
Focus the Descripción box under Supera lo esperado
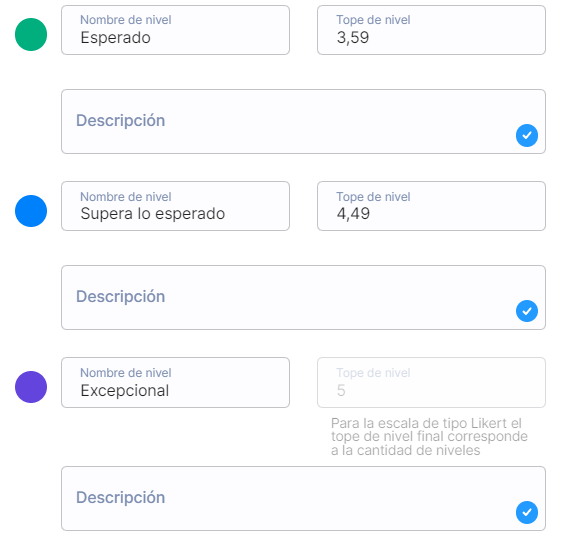click(x=303, y=297)
